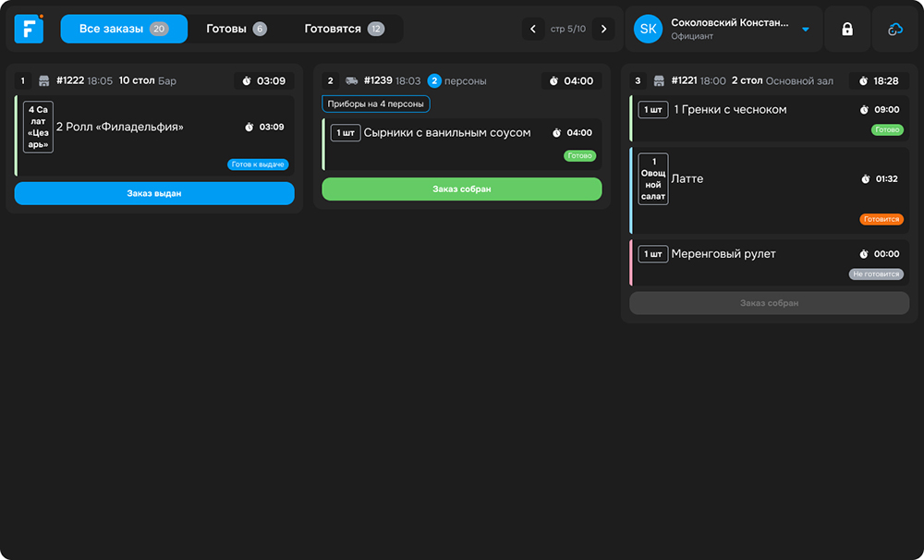Open the waiter profile dropdown arrow

pos(805,30)
